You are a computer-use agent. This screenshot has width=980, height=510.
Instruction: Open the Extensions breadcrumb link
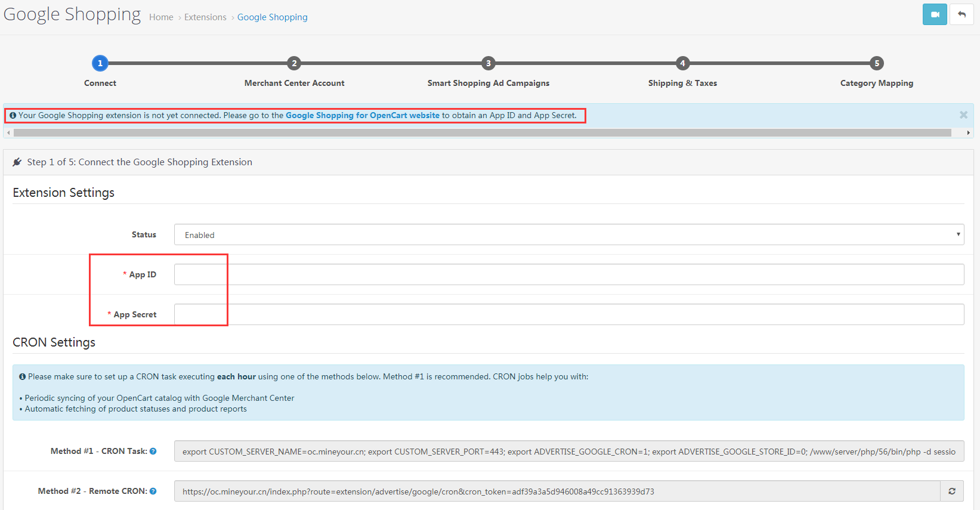click(205, 17)
